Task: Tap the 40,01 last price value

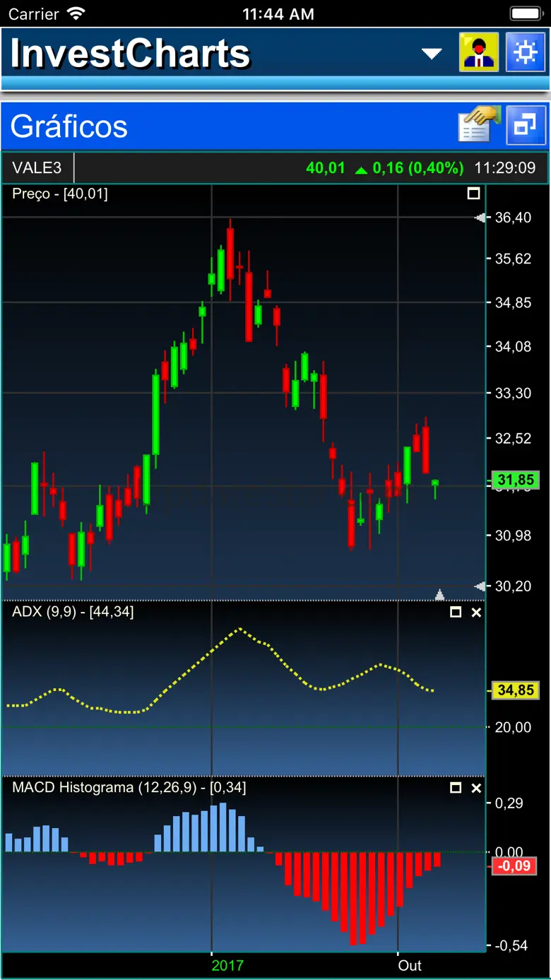Action: click(x=326, y=168)
